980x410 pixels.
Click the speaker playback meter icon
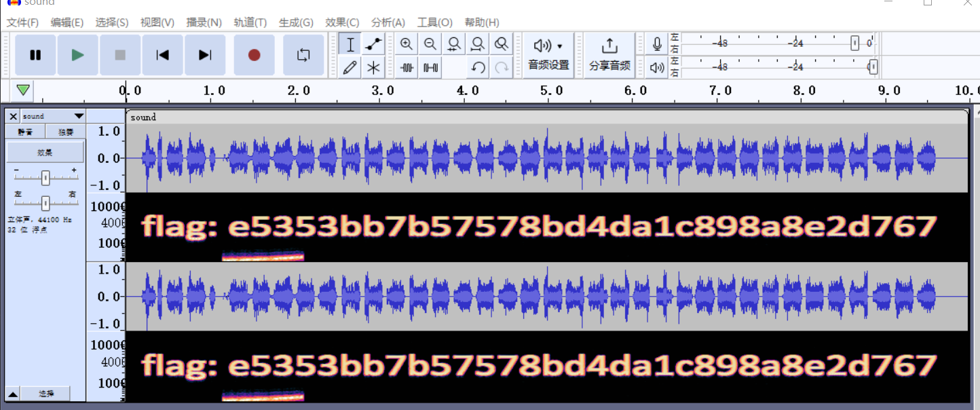657,67
